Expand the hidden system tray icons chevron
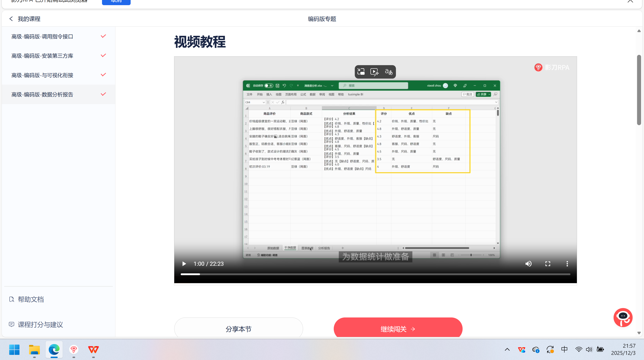The image size is (644, 360). pyautogui.click(x=507, y=349)
